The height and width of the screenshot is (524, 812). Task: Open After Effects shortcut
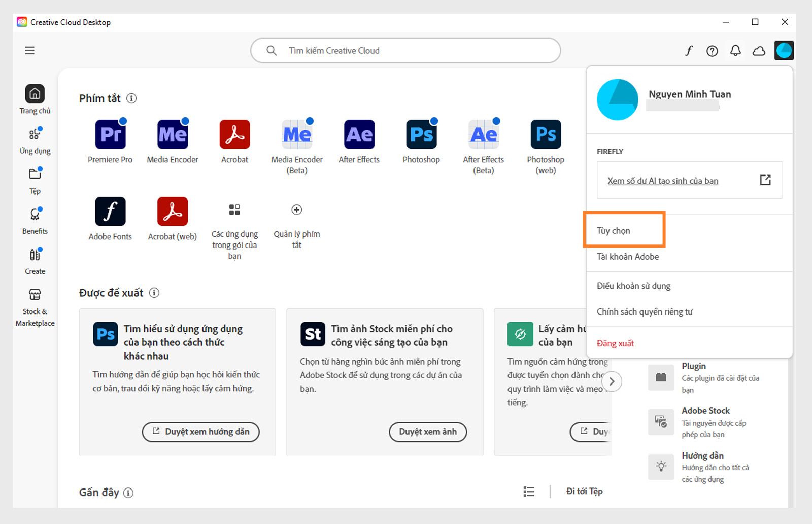(359, 134)
